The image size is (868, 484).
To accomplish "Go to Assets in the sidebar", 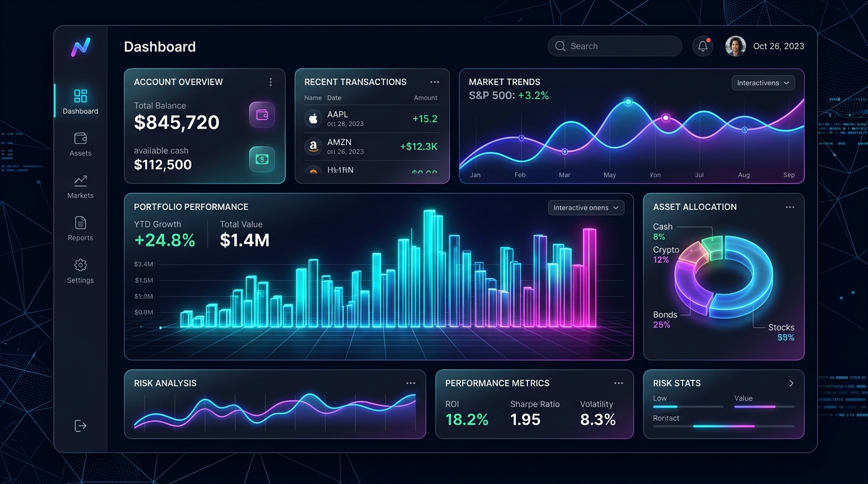I will (80, 144).
